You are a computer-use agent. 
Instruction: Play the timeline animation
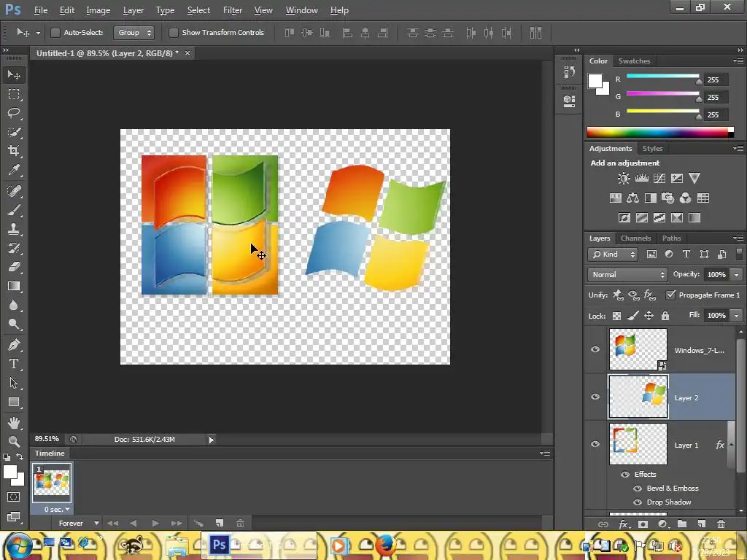pos(155,524)
